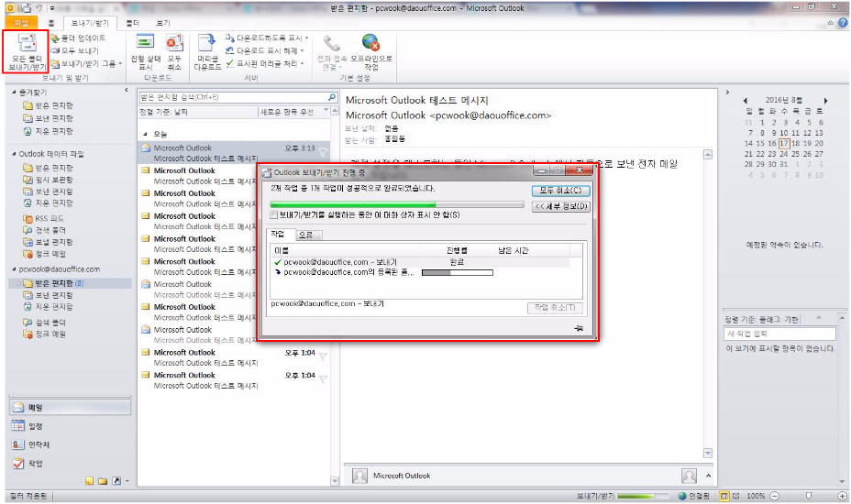Screen dimensions: 851x504
Task: Click the flag on the 오후 3:13 message
Action: pos(324,151)
